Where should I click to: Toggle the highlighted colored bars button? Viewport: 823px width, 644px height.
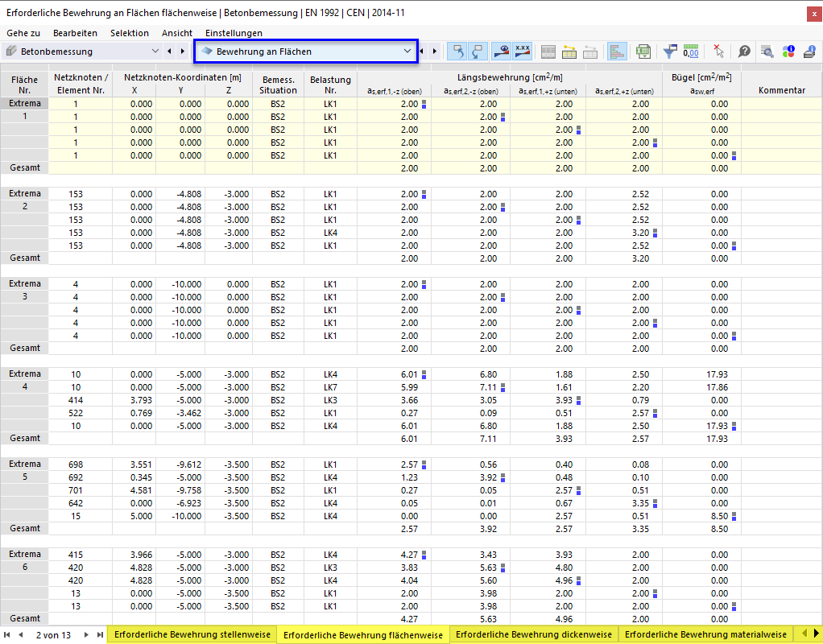pyautogui.click(x=618, y=52)
